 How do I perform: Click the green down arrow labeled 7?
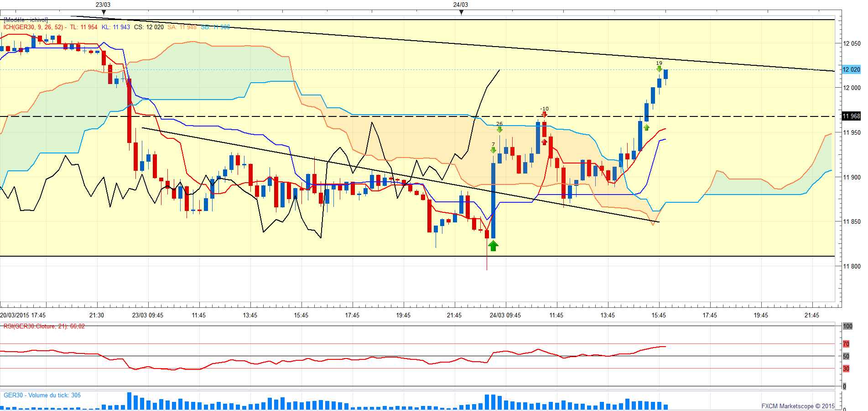click(493, 150)
